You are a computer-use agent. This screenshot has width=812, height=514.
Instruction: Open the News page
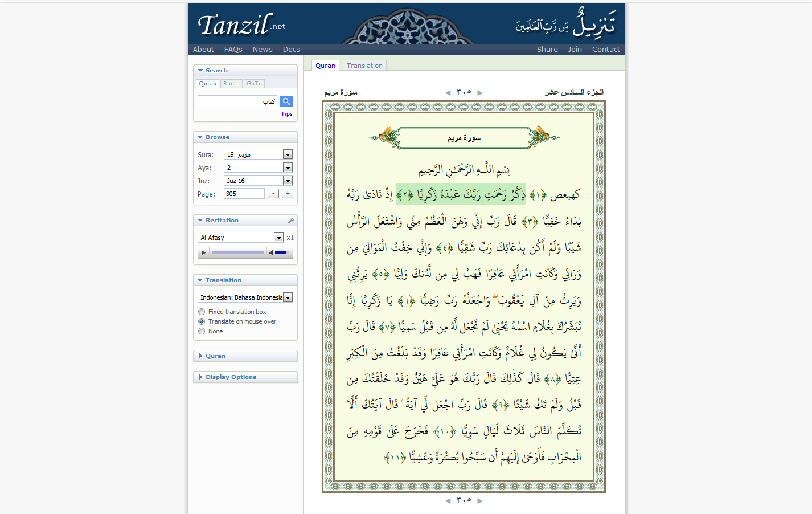coord(263,50)
